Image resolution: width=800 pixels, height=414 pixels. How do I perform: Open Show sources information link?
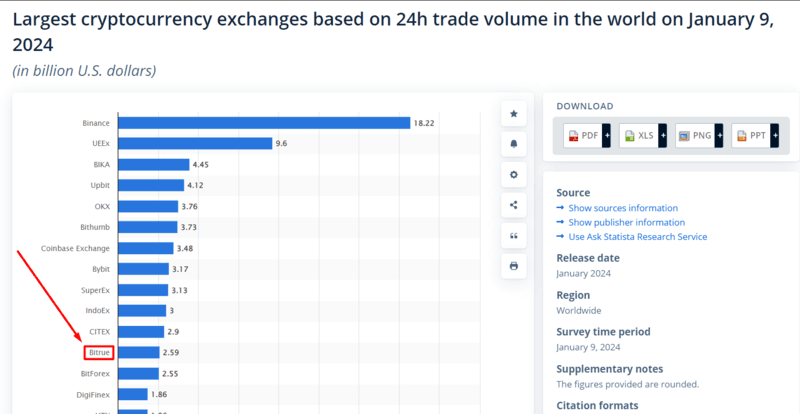click(623, 208)
